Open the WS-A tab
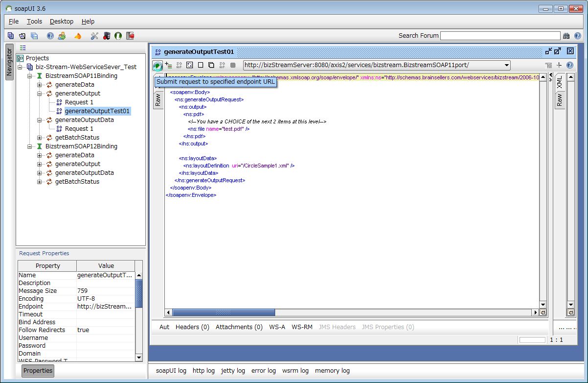 click(277, 327)
